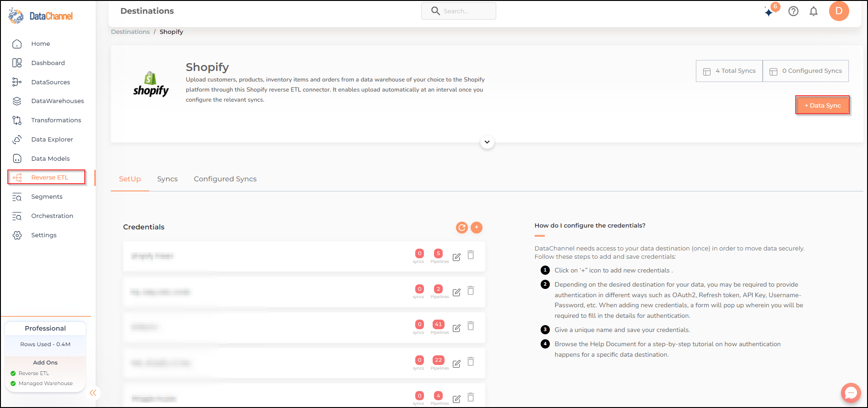Click the 41 Pipelines badge
868x408 pixels.
click(x=439, y=325)
